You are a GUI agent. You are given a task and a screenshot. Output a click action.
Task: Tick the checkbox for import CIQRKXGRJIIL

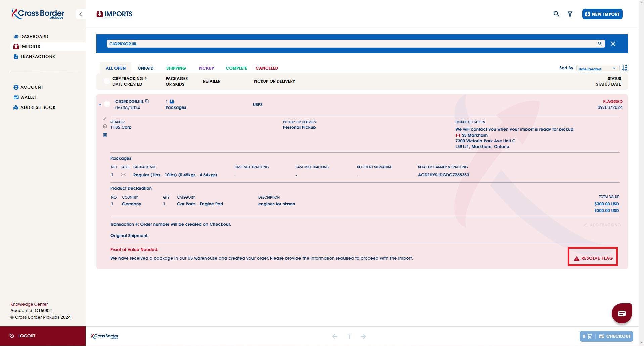(107, 104)
